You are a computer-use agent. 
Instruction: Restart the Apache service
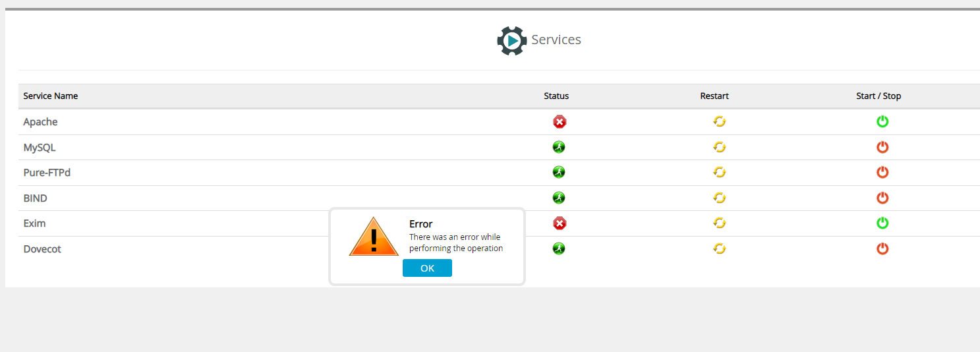click(x=720, y=121)
